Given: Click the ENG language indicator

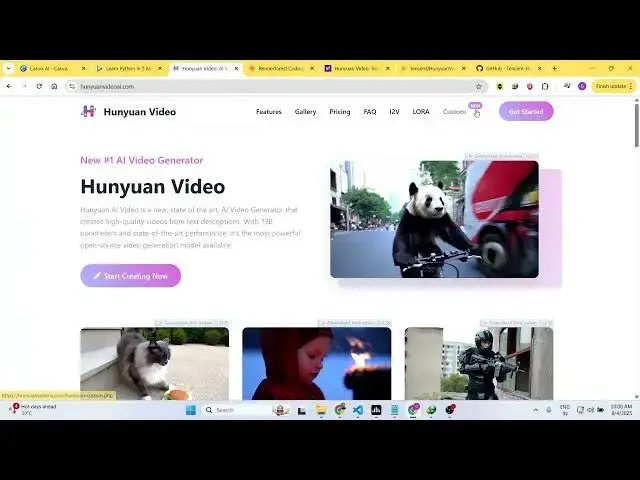Looking at the screenshot, I should coord(565,410).
